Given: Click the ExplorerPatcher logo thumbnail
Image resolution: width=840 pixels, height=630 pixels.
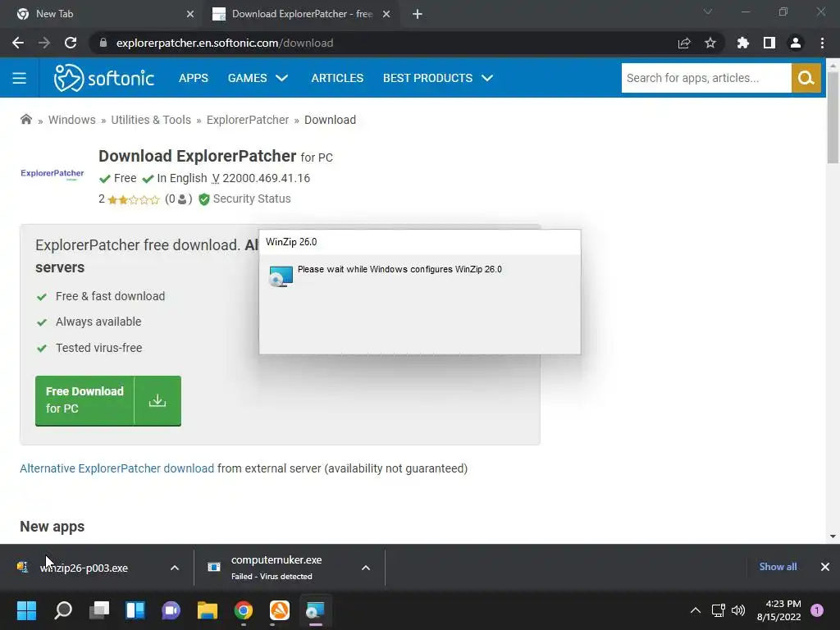Looking at the screenshot, I should pyautogui.click(x=52, y=174).
